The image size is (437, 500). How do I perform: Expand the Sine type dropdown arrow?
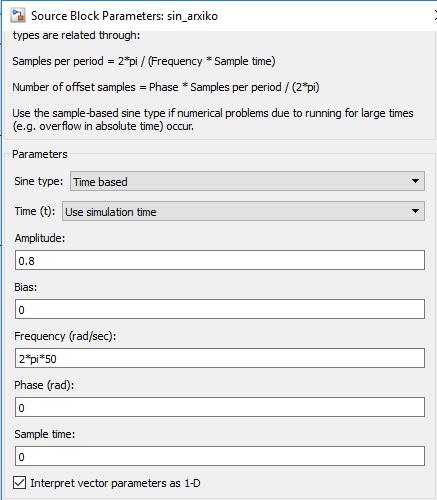point(415,181)
